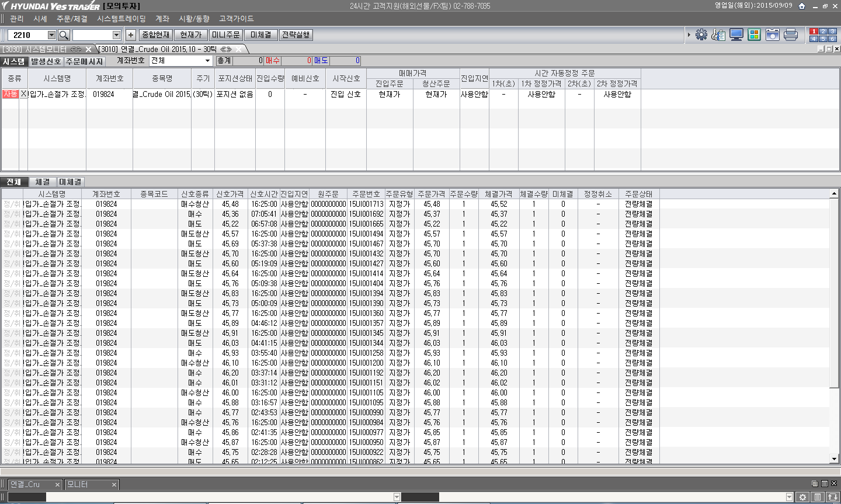841x504 pixels.
Task: Click the plus icon before 종합현재
Action: tap(130, 35)
